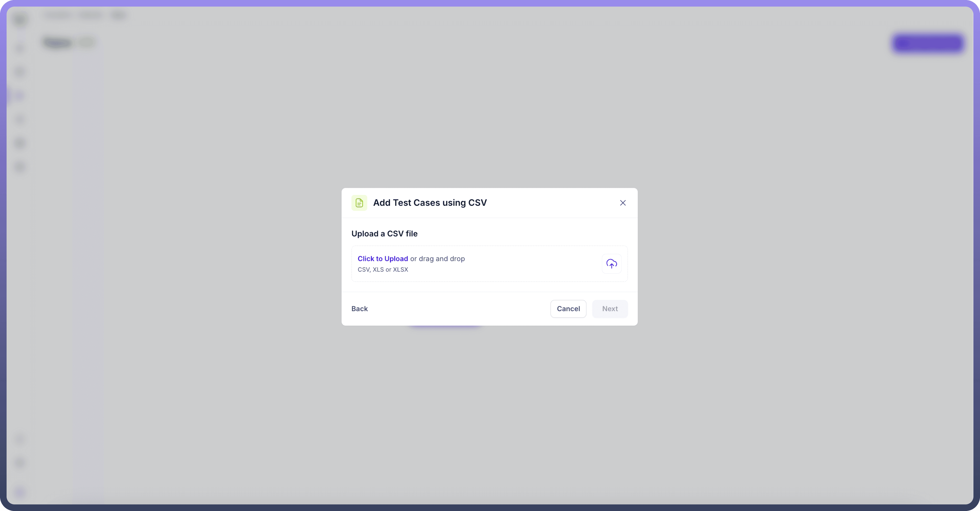Click the 'CSV, XLS or XLSX' format hint
This screenshot has width=980, height=511.
click(382, 269)
